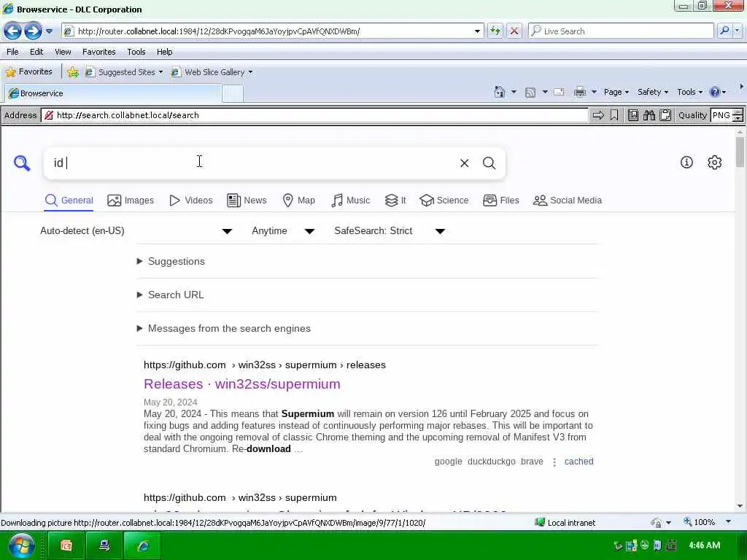
Task: Click the Browservice Address URL field
Action: click(314, 115)
